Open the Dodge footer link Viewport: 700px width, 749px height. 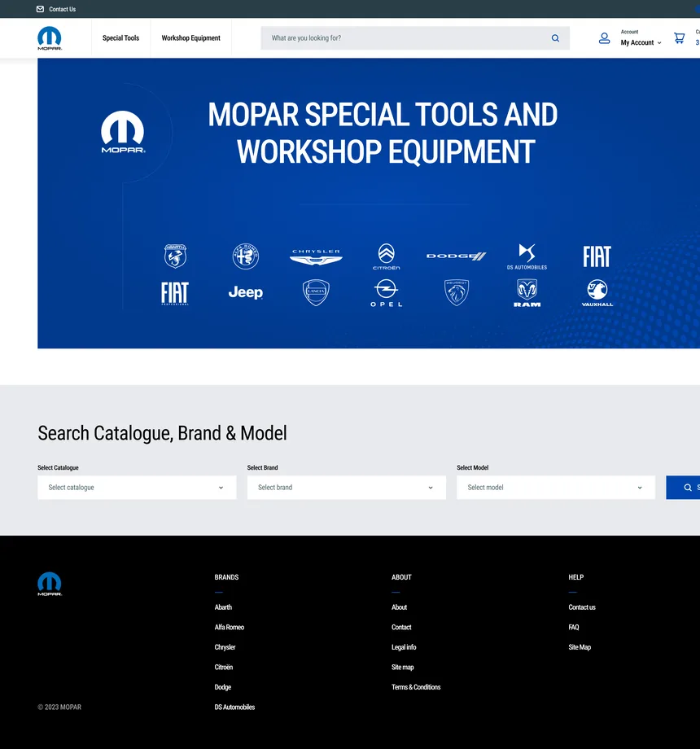[x=222, y=687]
